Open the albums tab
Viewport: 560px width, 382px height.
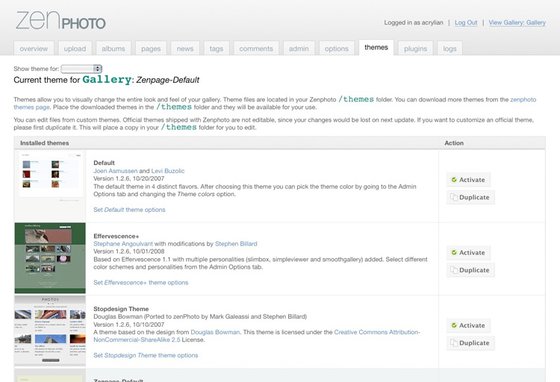(x=113, y=49)
